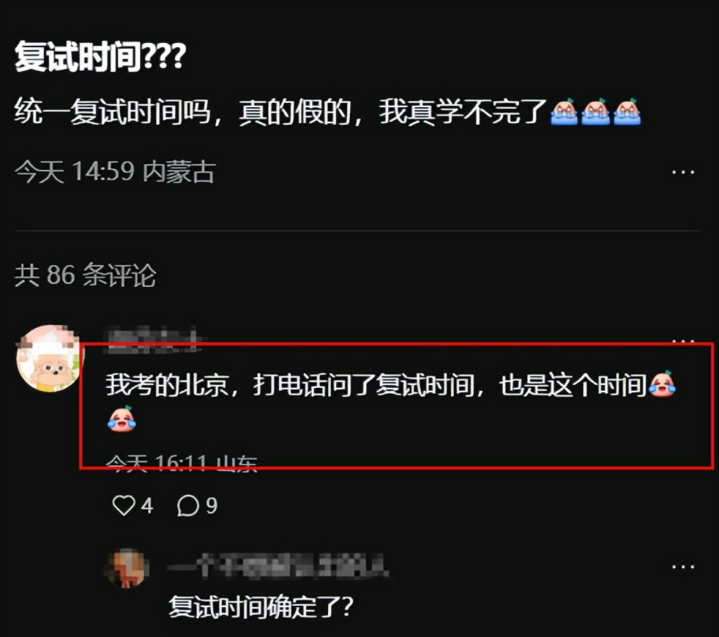
Task: Click the 共 86 条评论 comments header
Action: [85, 275]
